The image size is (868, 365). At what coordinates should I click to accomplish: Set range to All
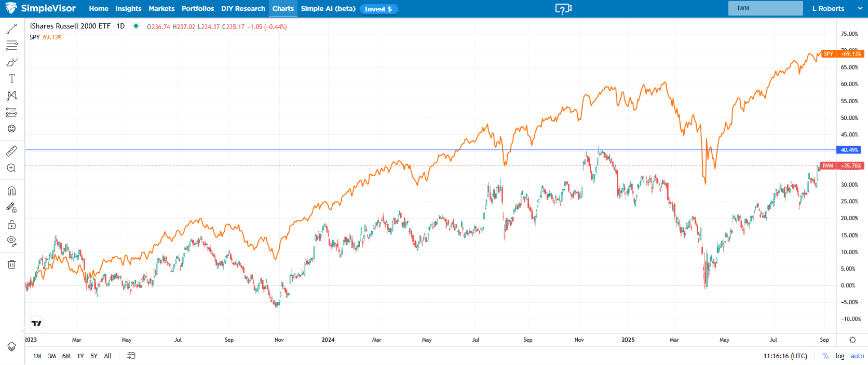[108, 356]
